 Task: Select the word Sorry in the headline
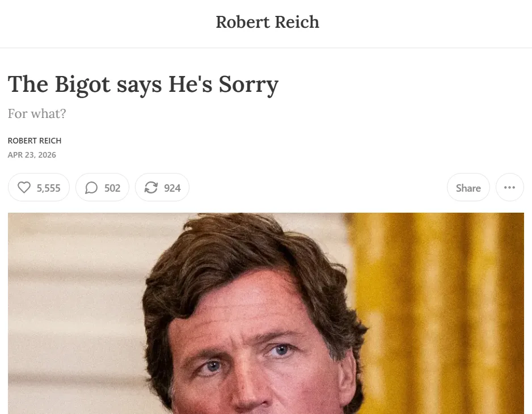(248, 85)
